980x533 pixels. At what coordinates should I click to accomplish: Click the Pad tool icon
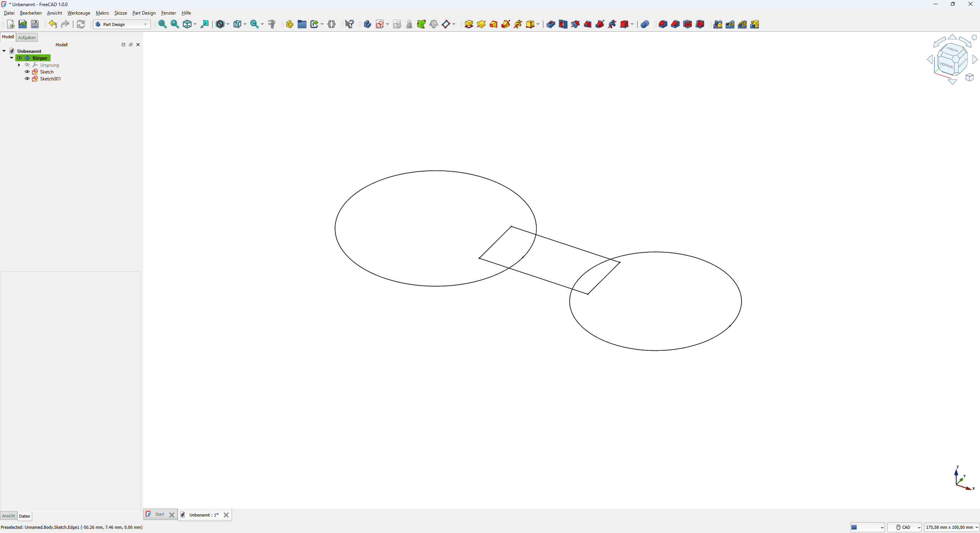point(469,25)
